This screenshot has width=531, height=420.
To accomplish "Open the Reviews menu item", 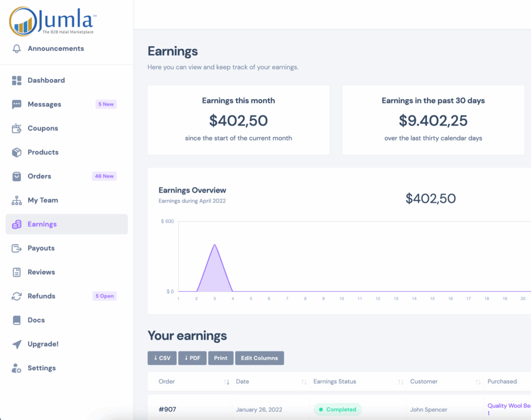I will coord(41,272).
